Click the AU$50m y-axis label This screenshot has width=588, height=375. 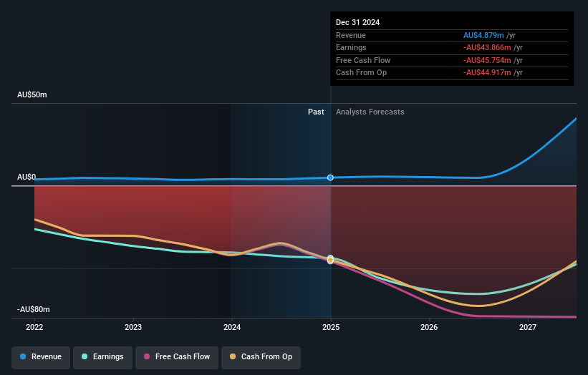point(32,95)
